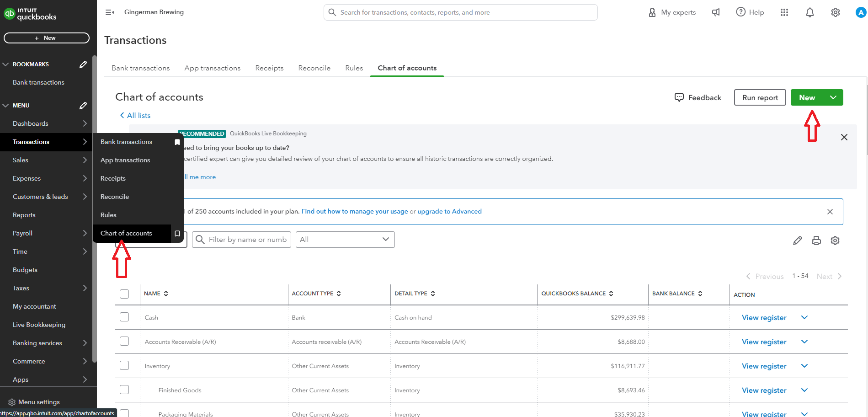Open action dropdown for Cash row
The height and width of the screenshot is (417, 868).
pos(804,317)
